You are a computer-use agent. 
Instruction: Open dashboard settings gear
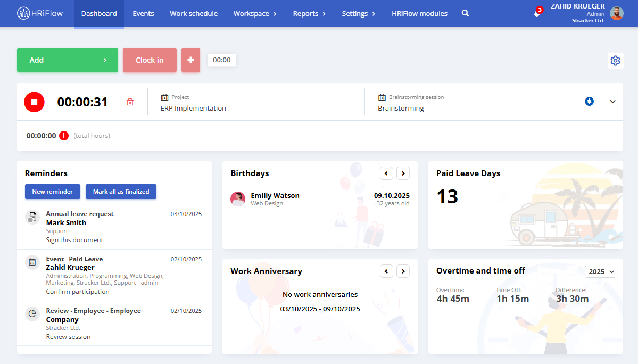[615, 61]
